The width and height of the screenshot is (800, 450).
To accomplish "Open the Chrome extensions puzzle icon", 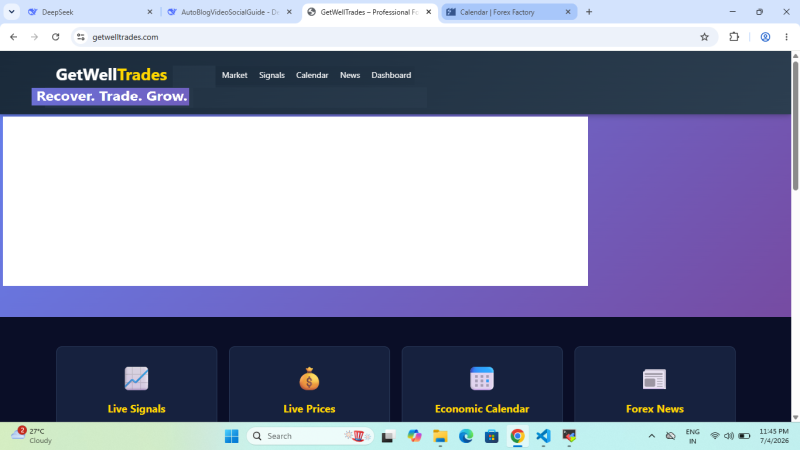I will pos(734,37).
